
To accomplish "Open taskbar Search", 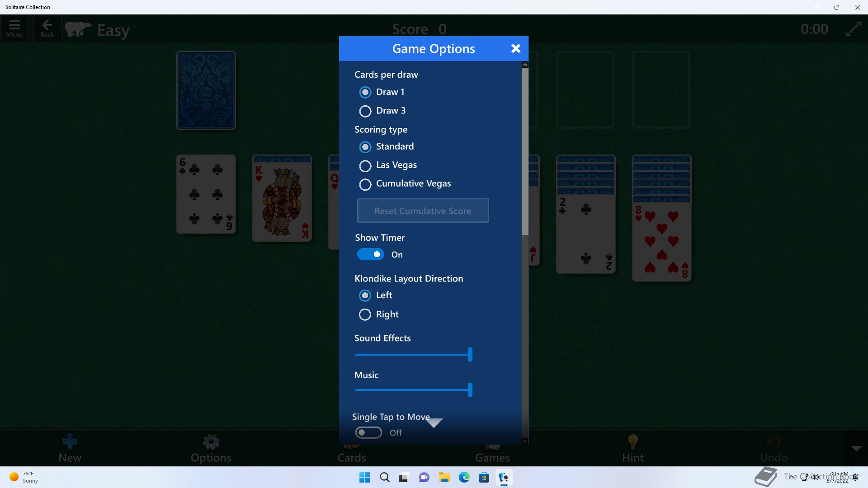I will pos(384,477).
